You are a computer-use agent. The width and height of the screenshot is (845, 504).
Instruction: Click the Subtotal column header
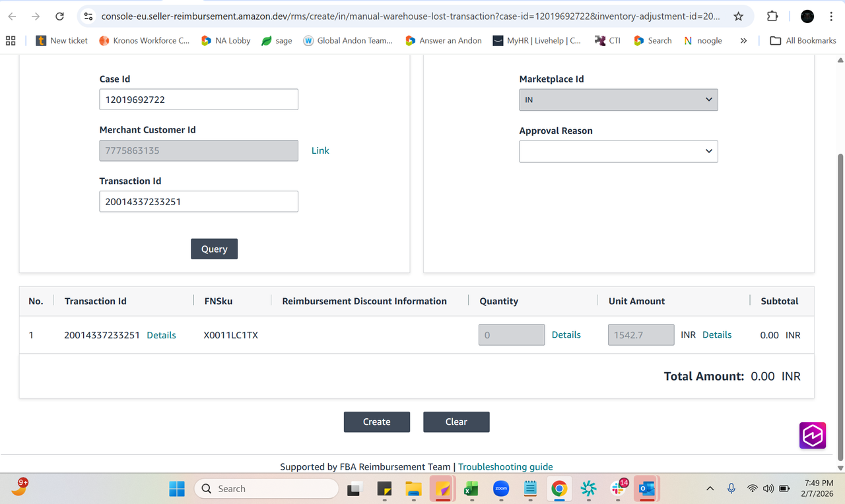pos(780,301)
